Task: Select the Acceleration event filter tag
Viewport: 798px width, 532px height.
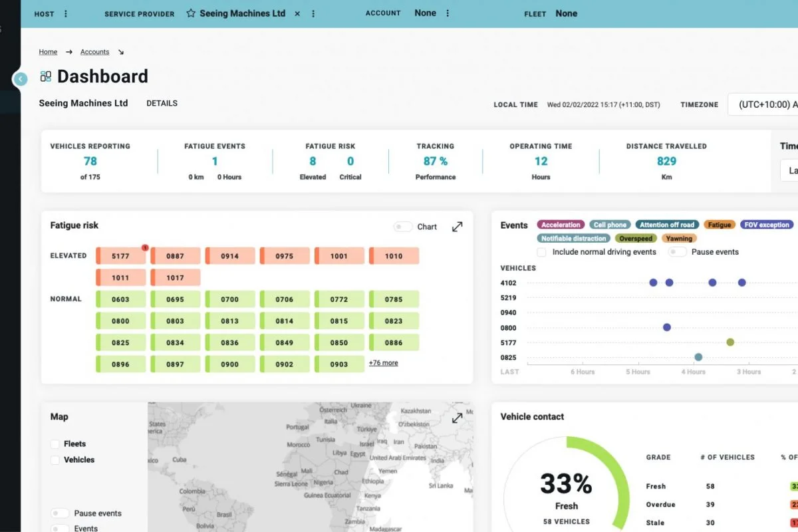Action: [561, 225]
